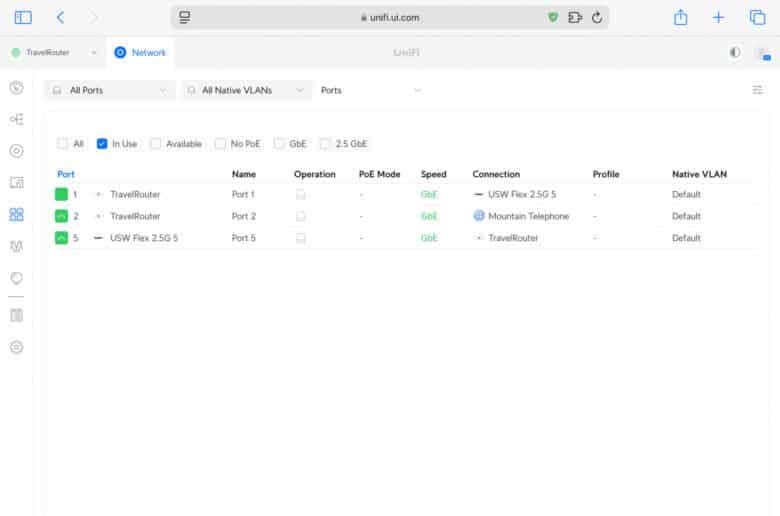The width and height of the screenshot is (780, 516).
Task: Uncheck the In Use filter checkbox
Action: 102,144
